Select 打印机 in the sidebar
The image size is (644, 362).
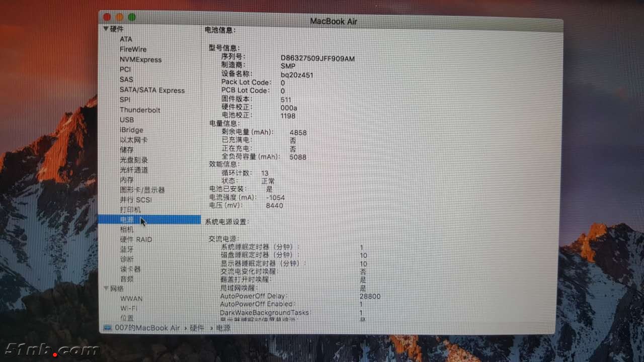pos(130,210)
